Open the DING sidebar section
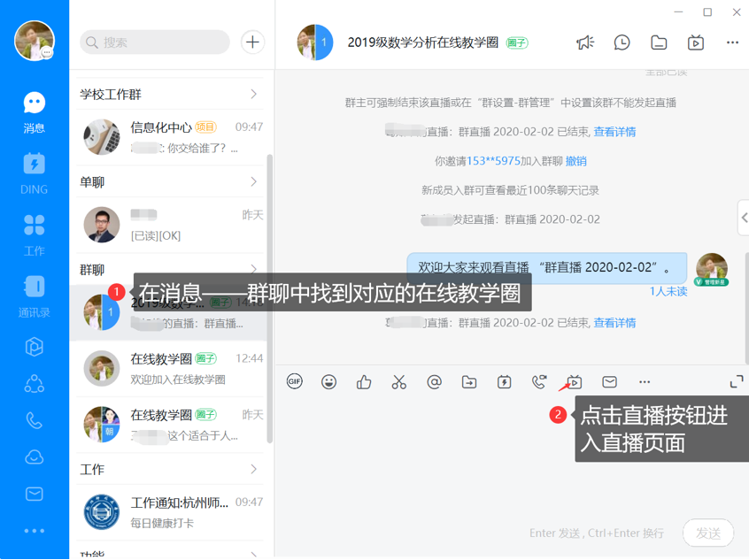This screenshot has width=749, height=560. 34,173
